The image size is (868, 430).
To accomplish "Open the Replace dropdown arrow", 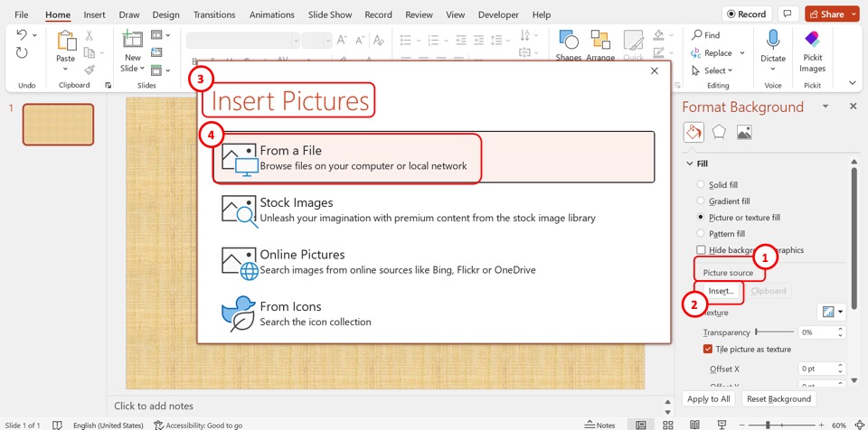I will coord(742,53).
